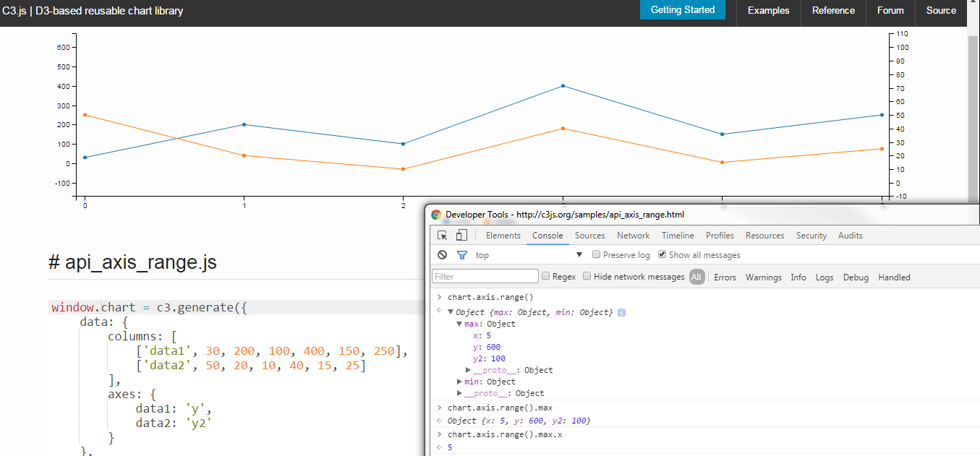Select the inspect element cursor icon
This screenshot has width=980, height=456.
click(443, 236)
